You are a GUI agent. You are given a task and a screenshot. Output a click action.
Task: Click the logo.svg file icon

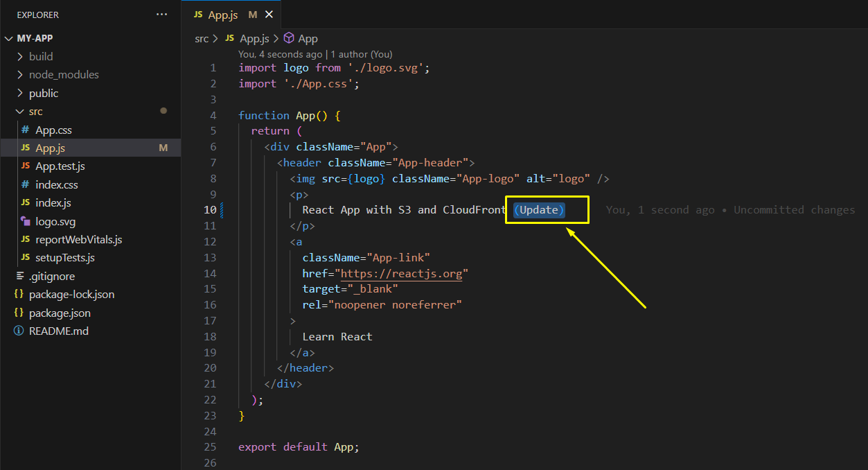26,222
